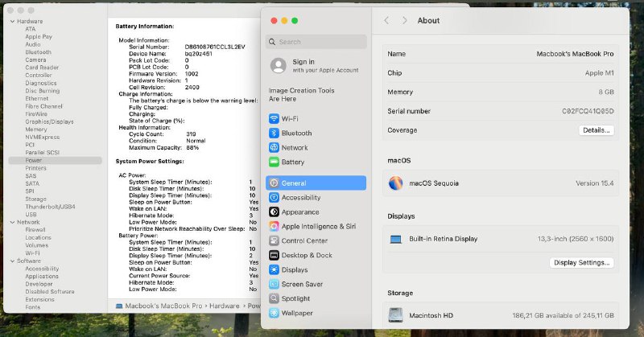The image size is (644, 337).
Task: Click the battery Serial Number D86108761CCL3L2EV
Action: point(215,47)
